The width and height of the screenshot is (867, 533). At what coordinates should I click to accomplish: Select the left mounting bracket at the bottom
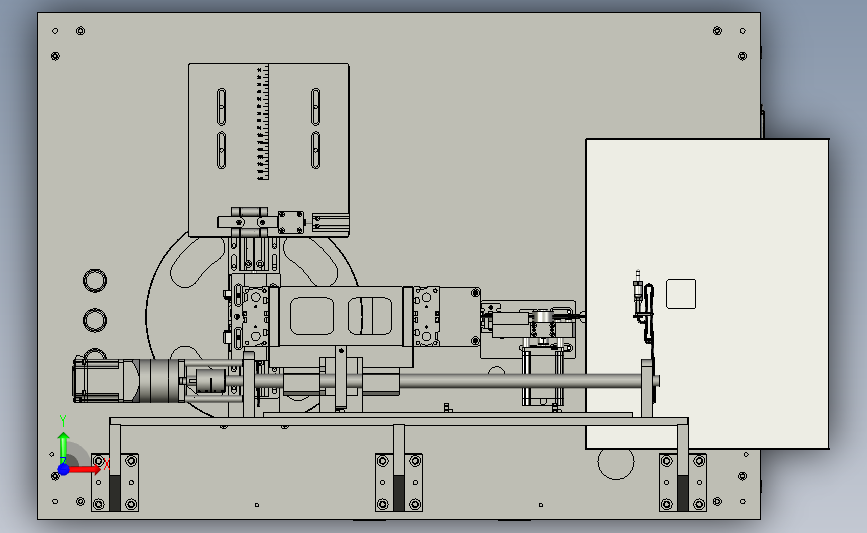coord(115,482)
